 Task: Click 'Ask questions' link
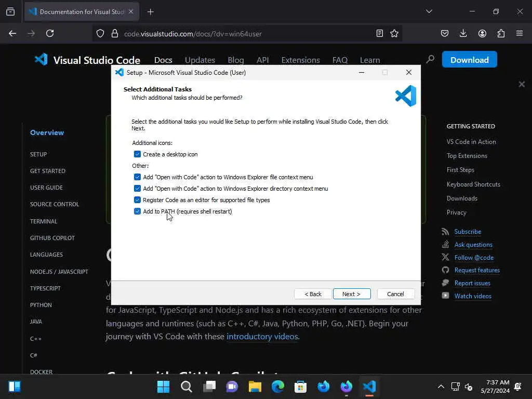[473, 245]
